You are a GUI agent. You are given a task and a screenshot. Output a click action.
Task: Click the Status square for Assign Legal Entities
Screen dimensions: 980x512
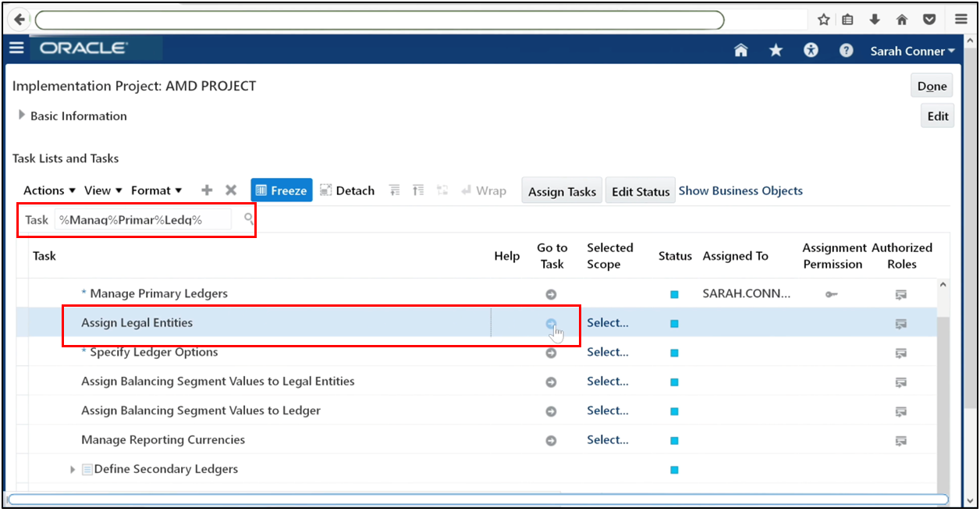pos(674,322)
